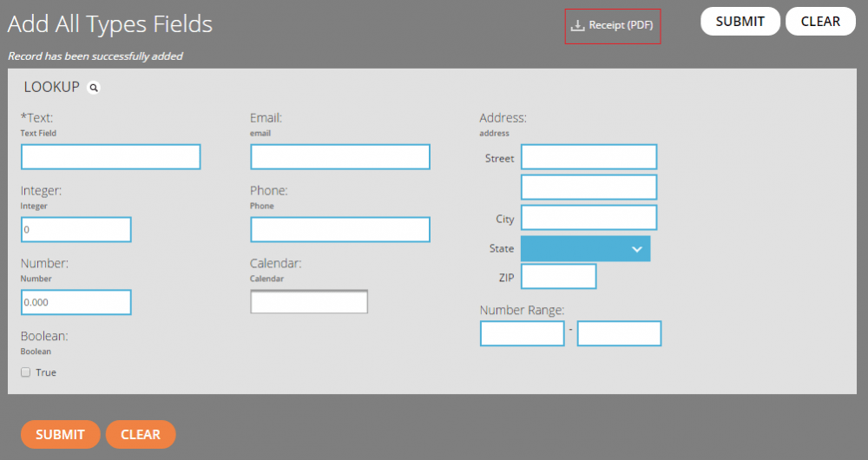The width and height of the screenshot is (868, 460).
Task: Focus the Number Range start field
Action: coord(522,333)
